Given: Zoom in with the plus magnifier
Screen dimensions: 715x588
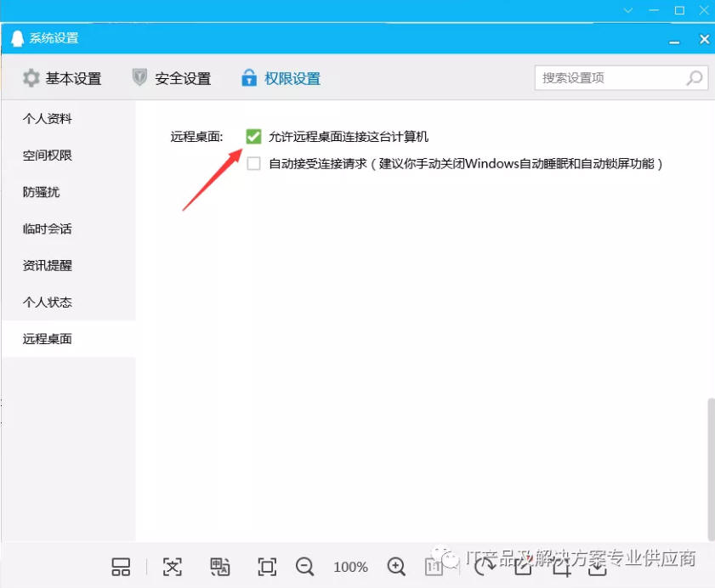Looking at the screenshot, I should pyautogui.click(x=396, y=567).
